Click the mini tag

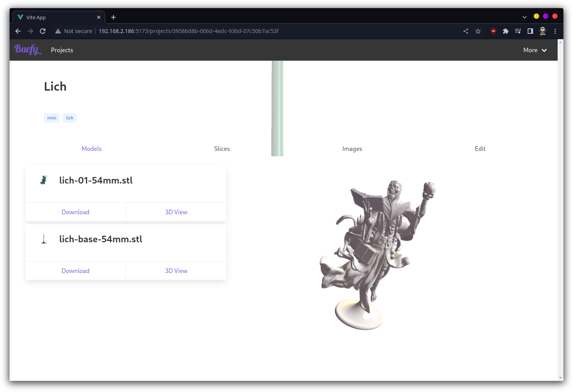click(x=52, y=118)
